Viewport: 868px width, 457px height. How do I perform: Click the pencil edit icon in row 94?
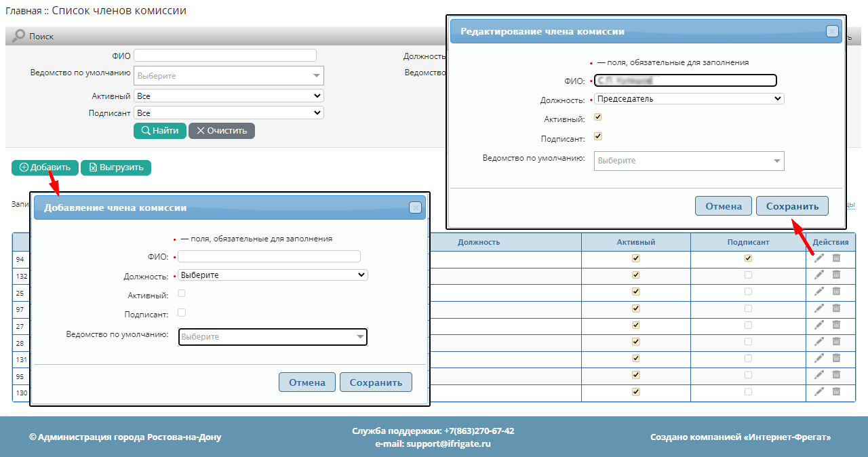(x=819, y=258)
